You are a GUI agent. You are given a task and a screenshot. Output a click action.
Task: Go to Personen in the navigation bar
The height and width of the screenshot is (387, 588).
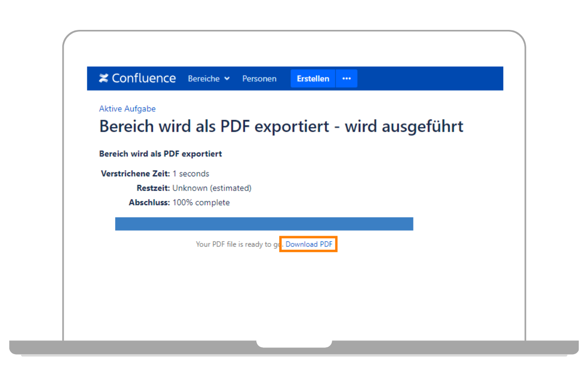[x=259, y=79]
